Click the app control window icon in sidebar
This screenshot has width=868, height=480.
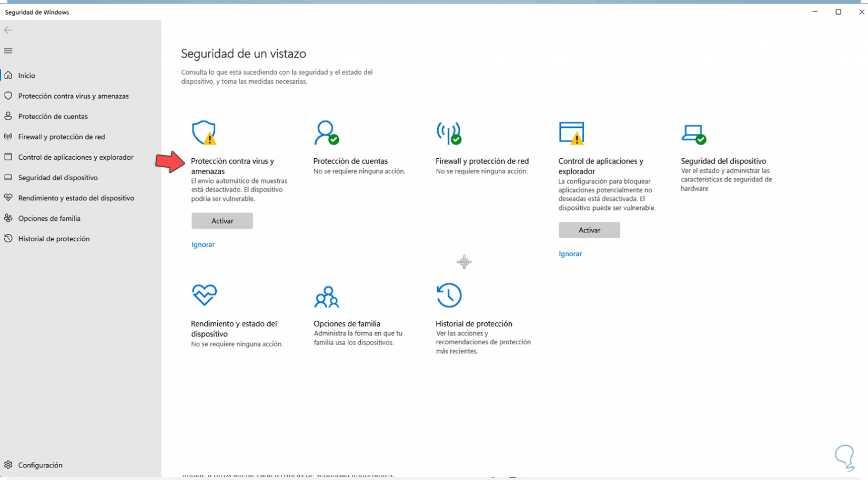[8, 157]
